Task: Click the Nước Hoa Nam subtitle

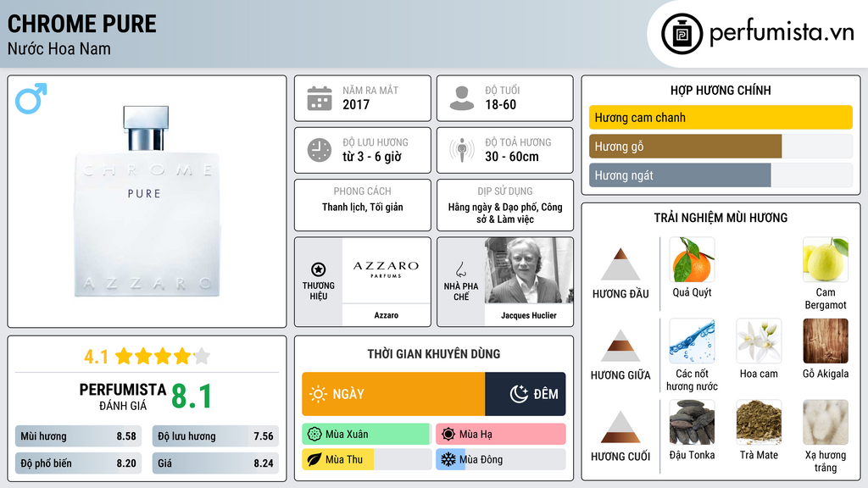Action: pyautogui.click(x=58, y=48)
